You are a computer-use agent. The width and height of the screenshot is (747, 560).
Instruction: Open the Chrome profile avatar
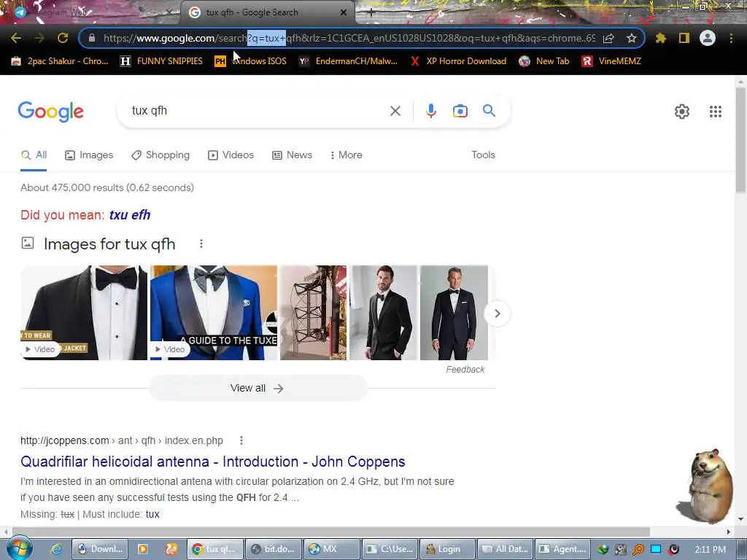tap(708, 38)
